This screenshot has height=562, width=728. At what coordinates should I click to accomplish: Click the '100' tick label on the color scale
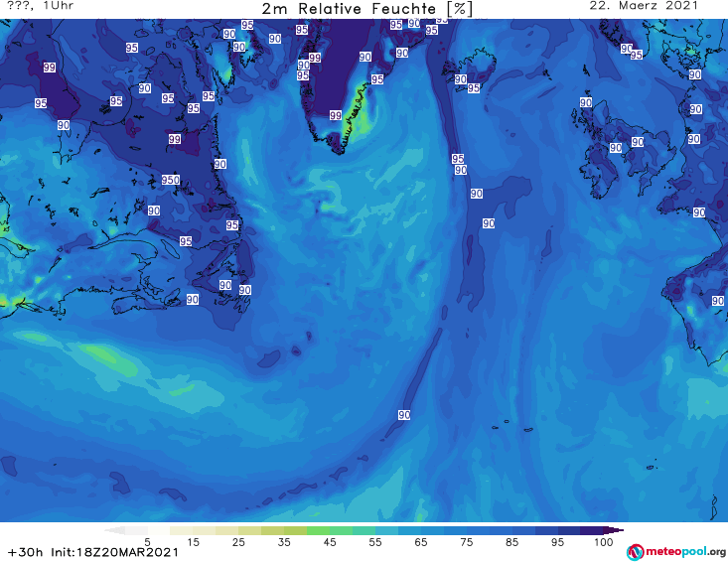pyautogui.click(x=603, y=541)
